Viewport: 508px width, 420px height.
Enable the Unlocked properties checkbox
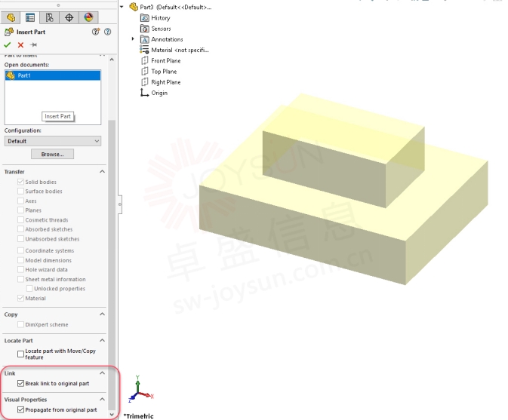(29, 289)
